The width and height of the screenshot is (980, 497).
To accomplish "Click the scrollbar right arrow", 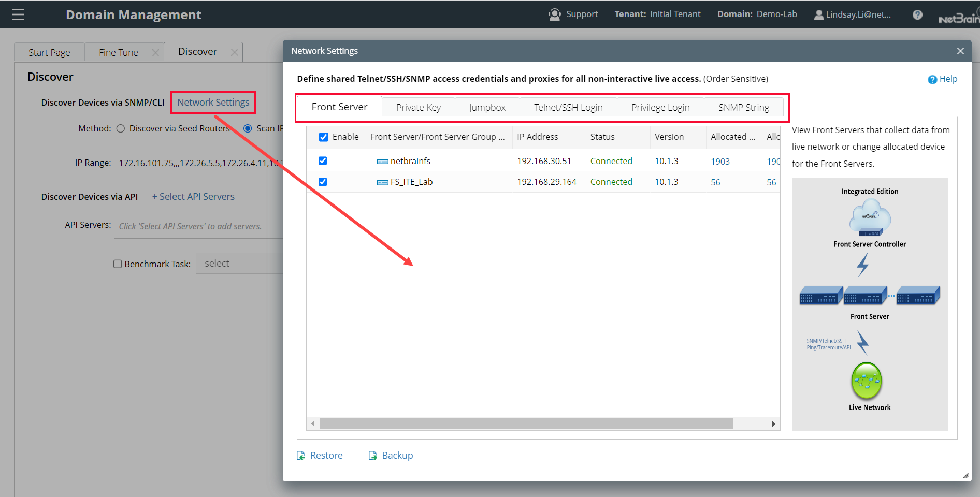I will (773, 424).
